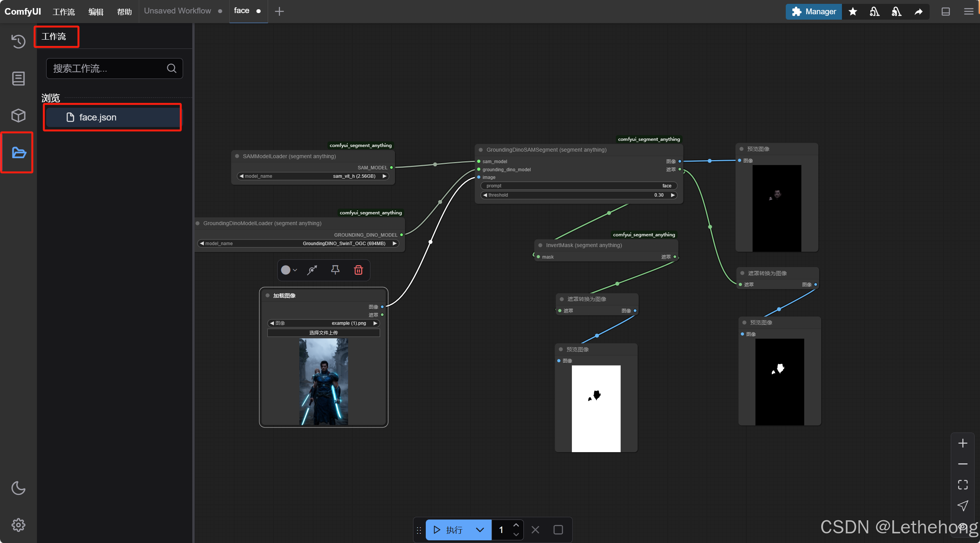
Task: Open the queue history sidebar icon
Action: [18, 41]
